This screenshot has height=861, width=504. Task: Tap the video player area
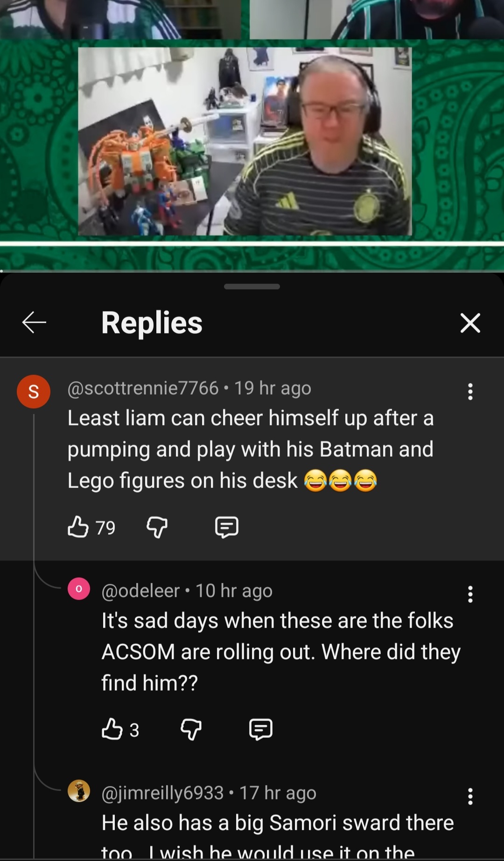tap(252, 135)
